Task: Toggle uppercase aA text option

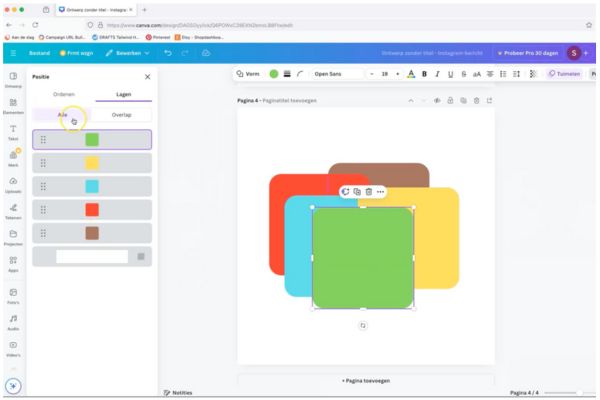Action: pyautogui.click(x=477, y=74)
